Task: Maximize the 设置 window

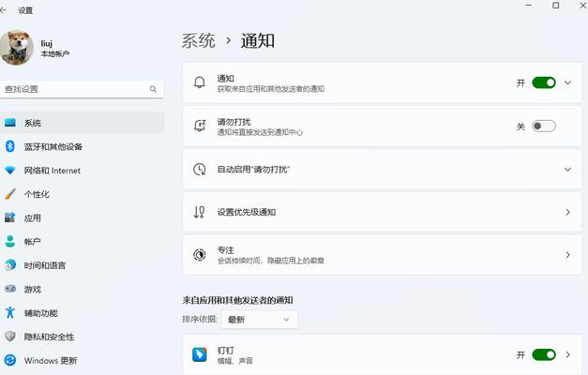Action: pyautogui.click(x=556, y=6)
